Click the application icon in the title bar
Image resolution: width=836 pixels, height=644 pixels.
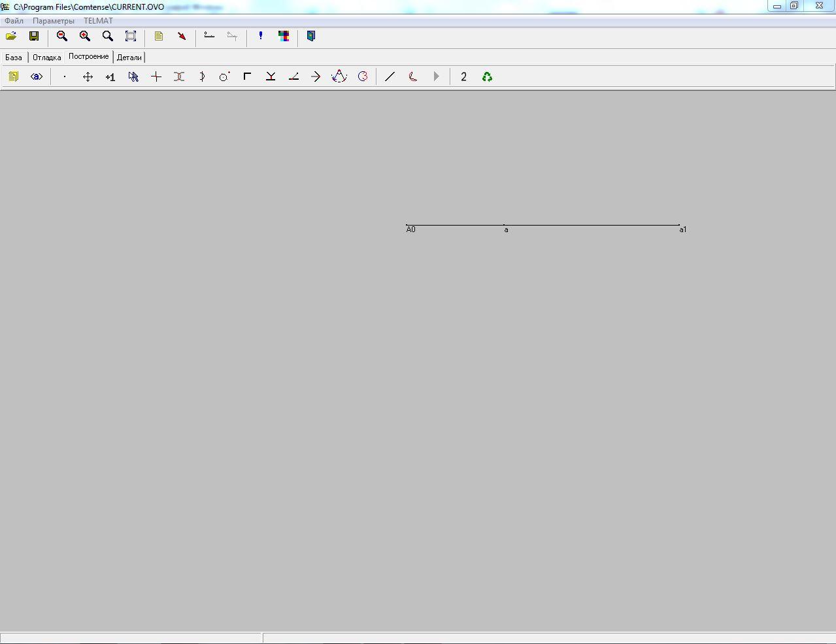(5, 7)
